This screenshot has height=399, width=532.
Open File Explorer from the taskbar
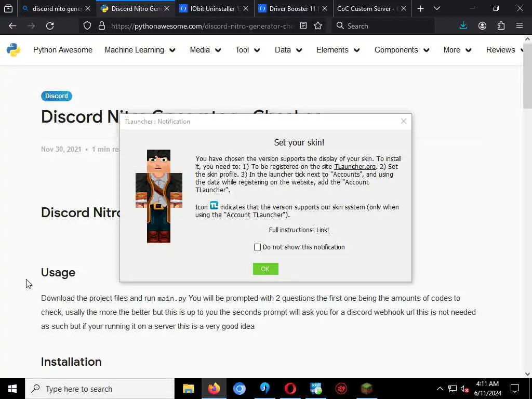pyautogui.click(x=188, y=389)
